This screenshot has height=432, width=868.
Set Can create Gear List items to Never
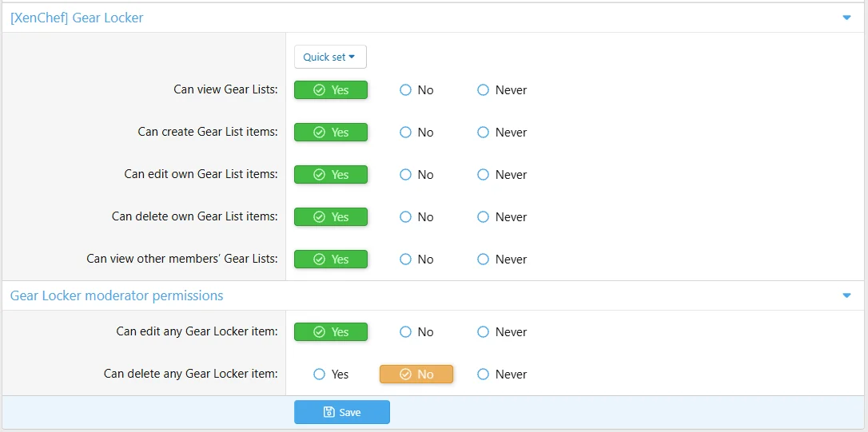point(502,133)
